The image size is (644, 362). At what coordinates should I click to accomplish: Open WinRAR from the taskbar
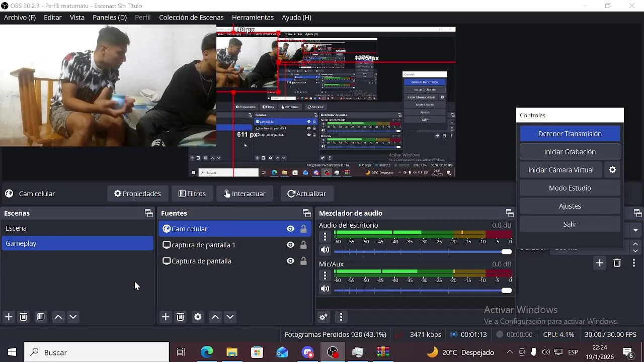(383, 352)
